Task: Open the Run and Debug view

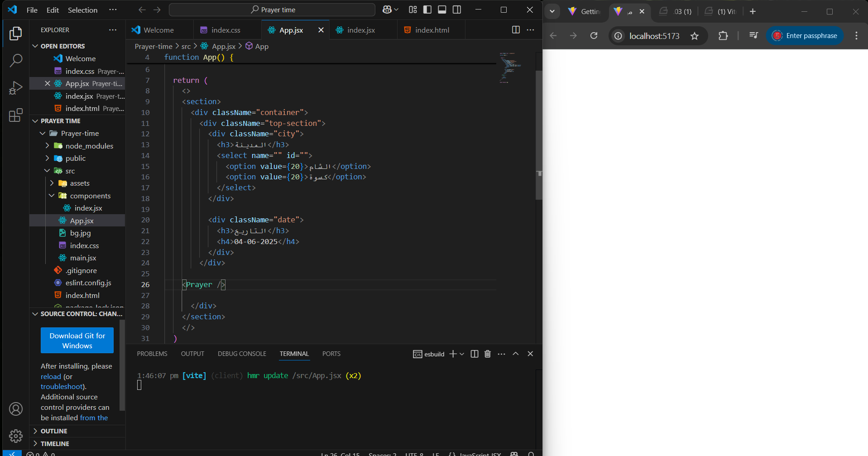Action: [16, 88]
